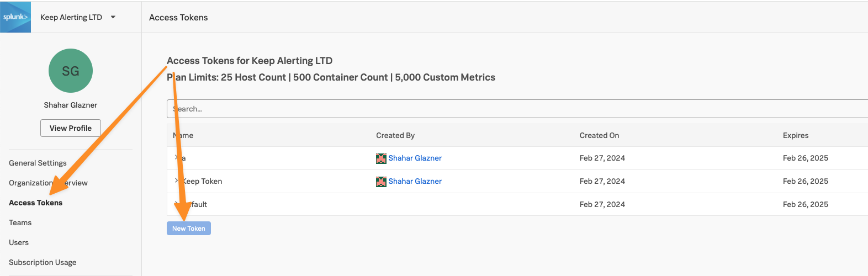Open Shahar Glazner link in 'a' row
868x276 pixels.
click(x=415, y=158)
